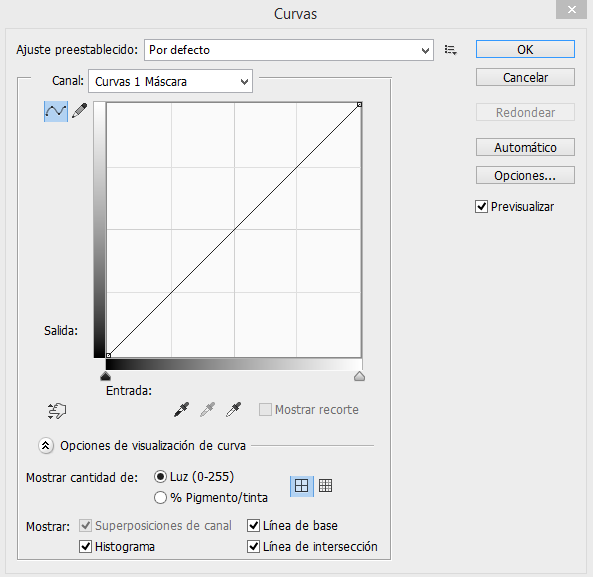
Task: Toggle Línea de intersección checkbox
Action: point(253,546)
